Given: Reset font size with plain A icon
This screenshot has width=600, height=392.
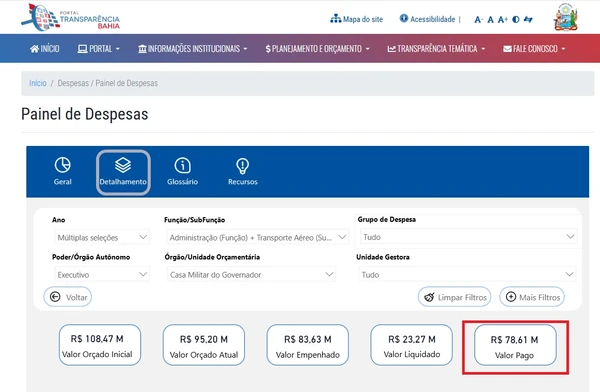Looking at the screenshot, I should pos(491,20).
